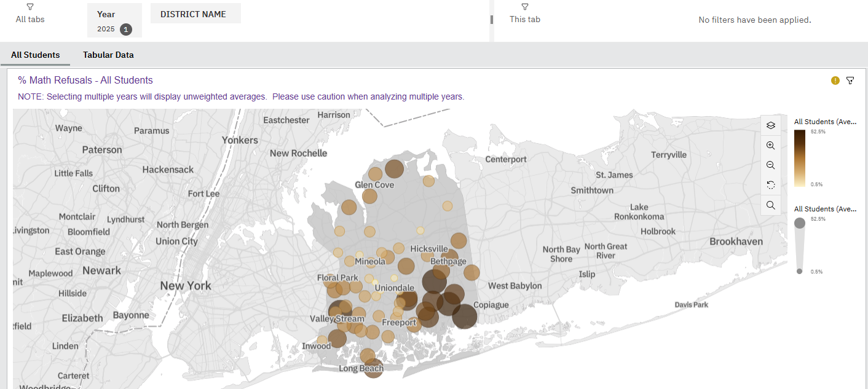The image size is (868, 389).
Task: Open the visualization filter funnel icon
Action: click(x=850, y=81)
